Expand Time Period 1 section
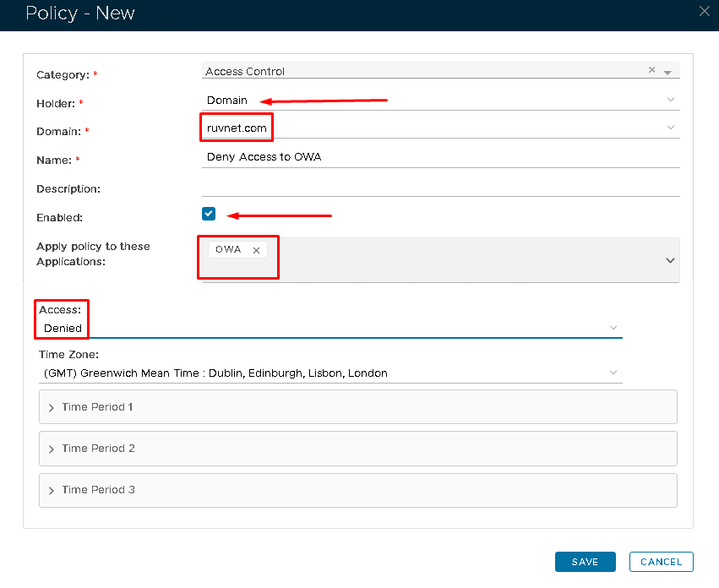This screenshot has height=588, width=719. pyautogui.click(x=357, y=407)
